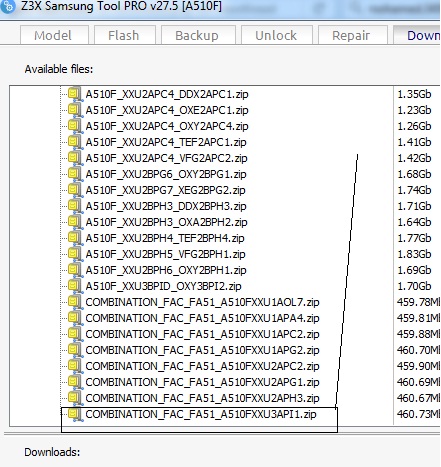This screenshot has width=441, height=467.
Task: Select file A510F_XXU2APC4_VFG2APC2.zip
Action: pos(166,158)
